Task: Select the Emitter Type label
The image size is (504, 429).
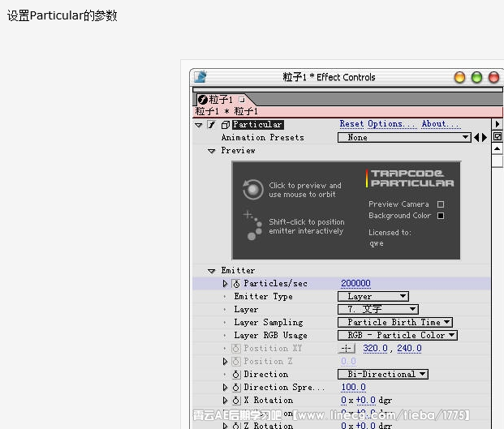Action: click(263, 296)
